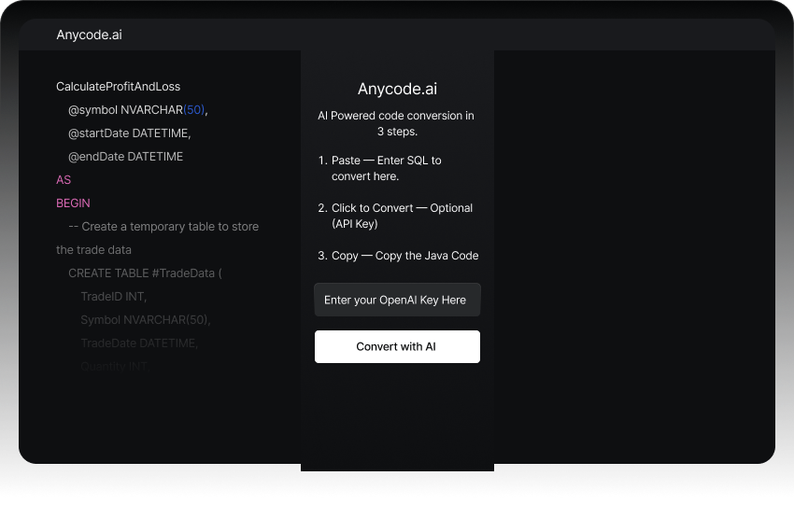Click 'the trade data' comment continuation line
This screenshot has width=794, height=532.
pyautogui.click(x=93, y=249)
